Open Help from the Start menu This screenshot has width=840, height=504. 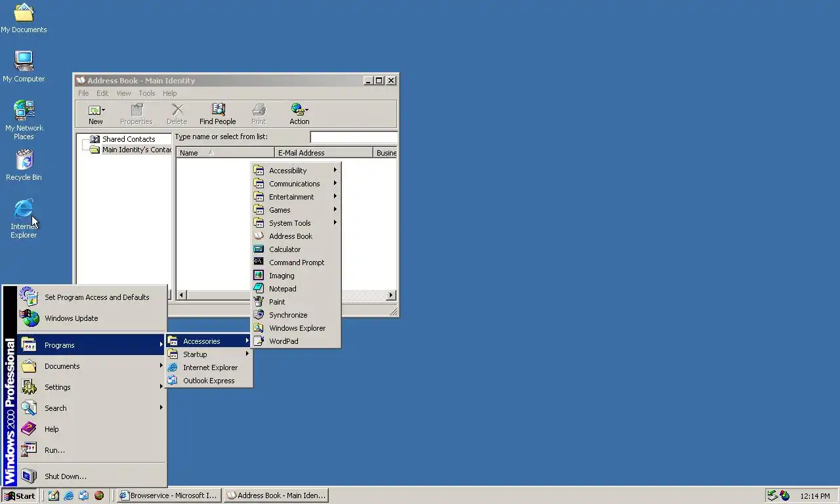point(92,429)
